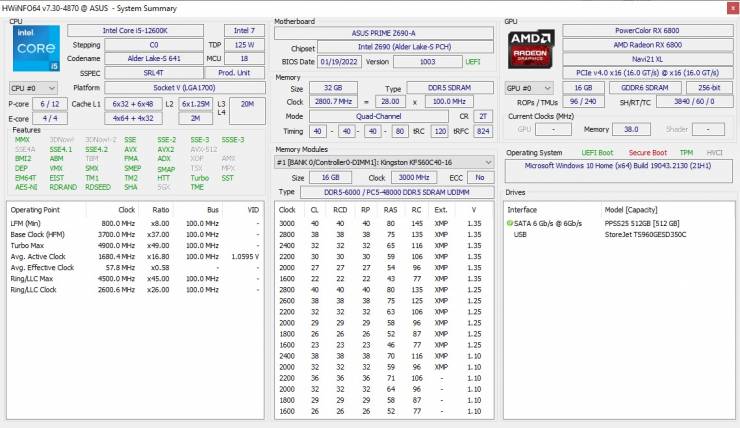Click the 256-bit bus width field
The width and height of the screenshot is (740, 428).
point(709,88)
